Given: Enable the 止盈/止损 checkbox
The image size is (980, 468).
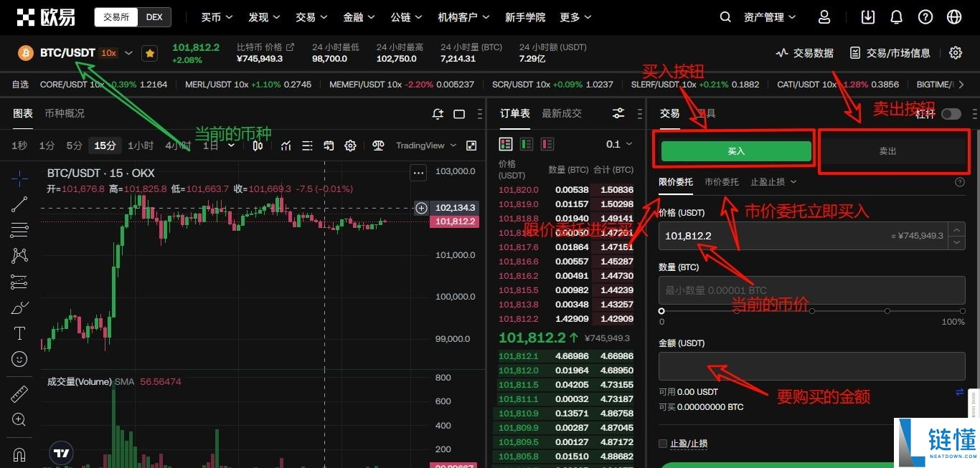Looking at the screenshot, I should (663, 444).
